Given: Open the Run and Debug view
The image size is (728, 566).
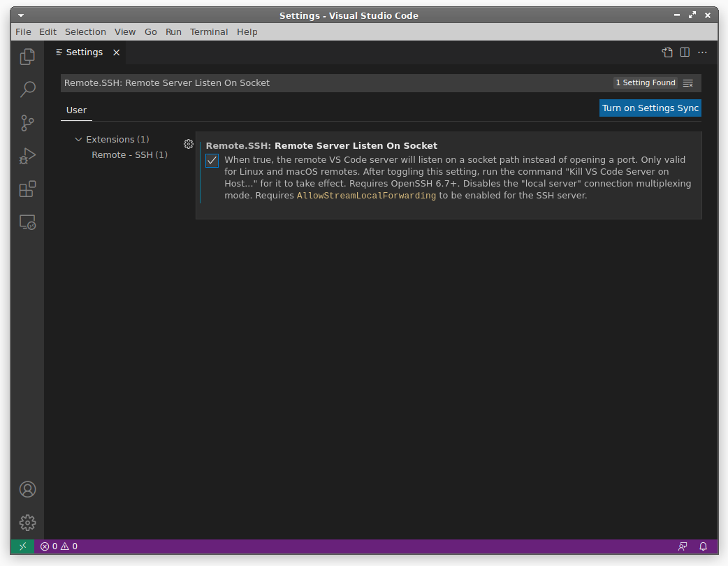Looking at the screenshot, I should (27, 156).
